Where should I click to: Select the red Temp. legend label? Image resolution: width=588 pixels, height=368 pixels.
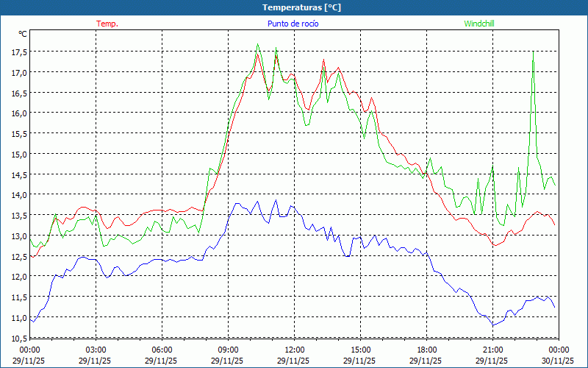coord(107,24)
